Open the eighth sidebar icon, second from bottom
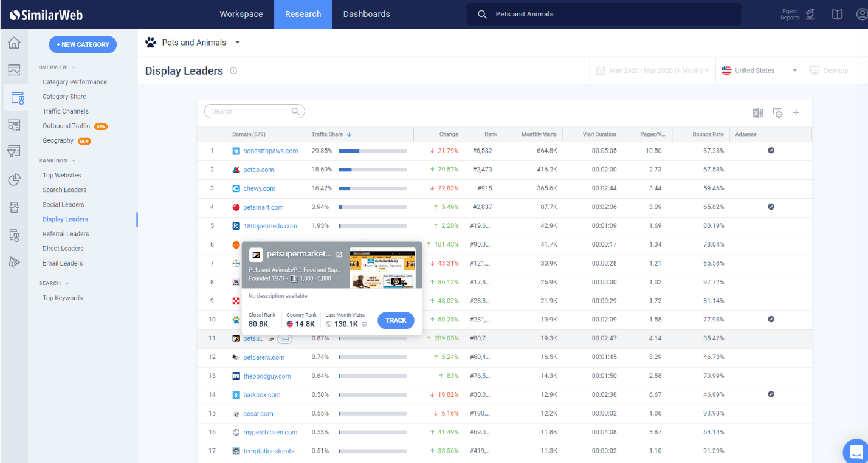This screenshot has height=463, width=868. coord(14,235)
